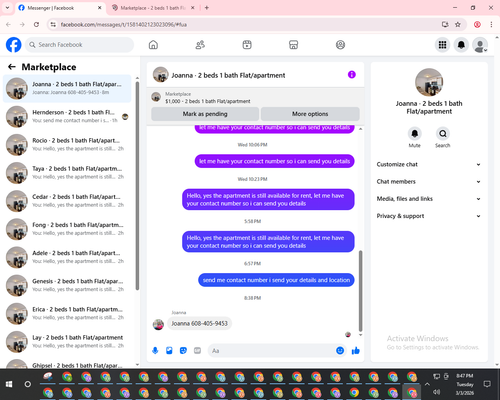The height and width of the screenshot is (400, 500).
Task: Expand the Customize chat section
Action: pos(429,164)
